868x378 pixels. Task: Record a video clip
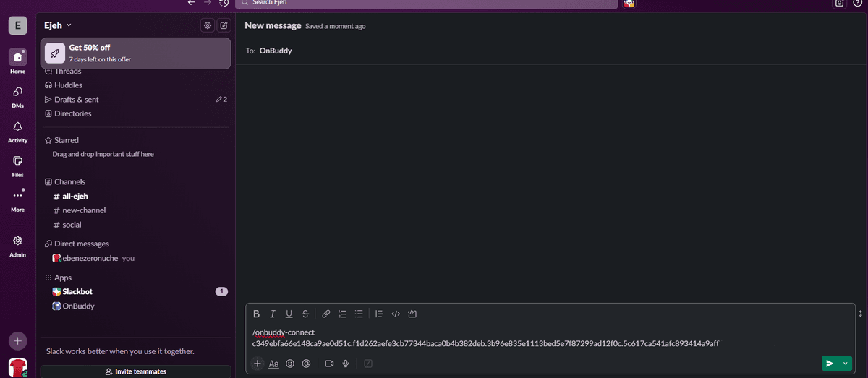click(329, 364)
